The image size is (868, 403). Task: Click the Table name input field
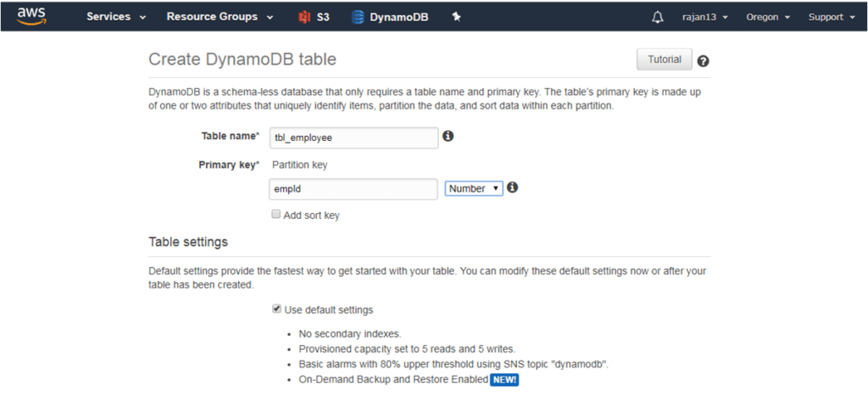(353, 137)
